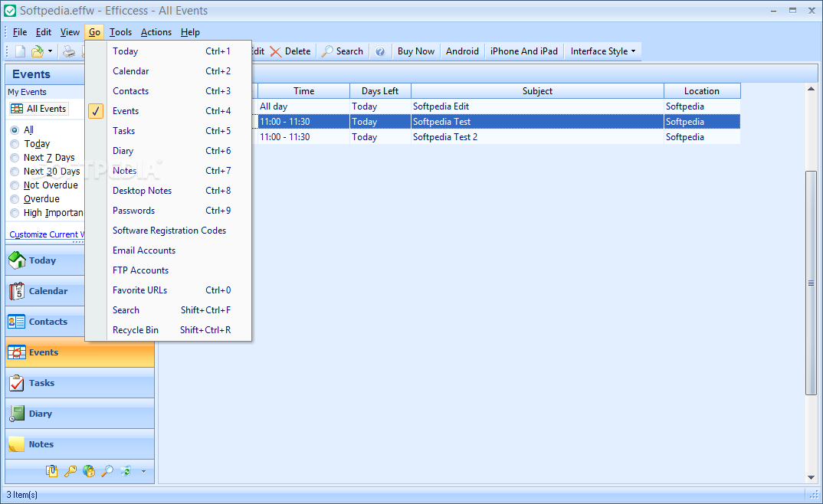Screen dimensions: 823x504
Task: Click the red X Delete icon
Action: tap(276, 51)
